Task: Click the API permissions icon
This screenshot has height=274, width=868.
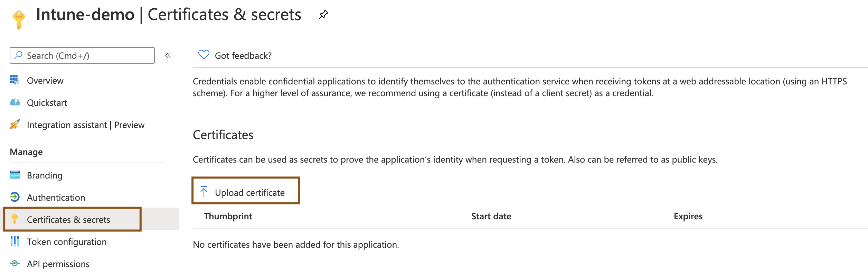Action: (x=15, y=264)
